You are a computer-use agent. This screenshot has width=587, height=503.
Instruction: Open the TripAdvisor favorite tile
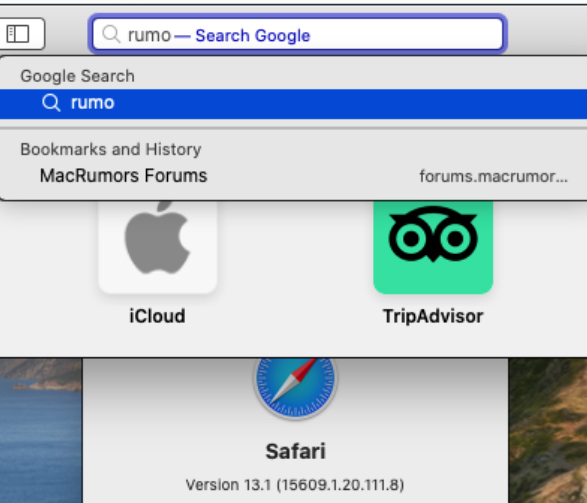(x=433, y=247)
